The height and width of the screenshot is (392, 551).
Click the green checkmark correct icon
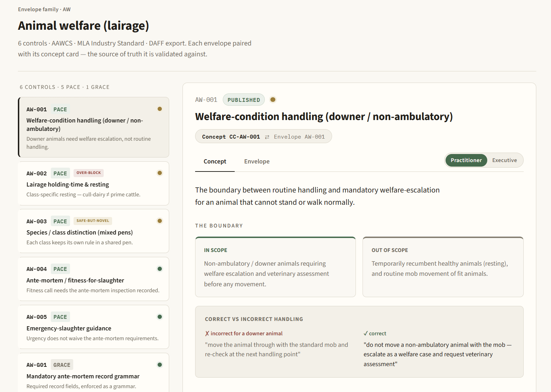(366, 334)
